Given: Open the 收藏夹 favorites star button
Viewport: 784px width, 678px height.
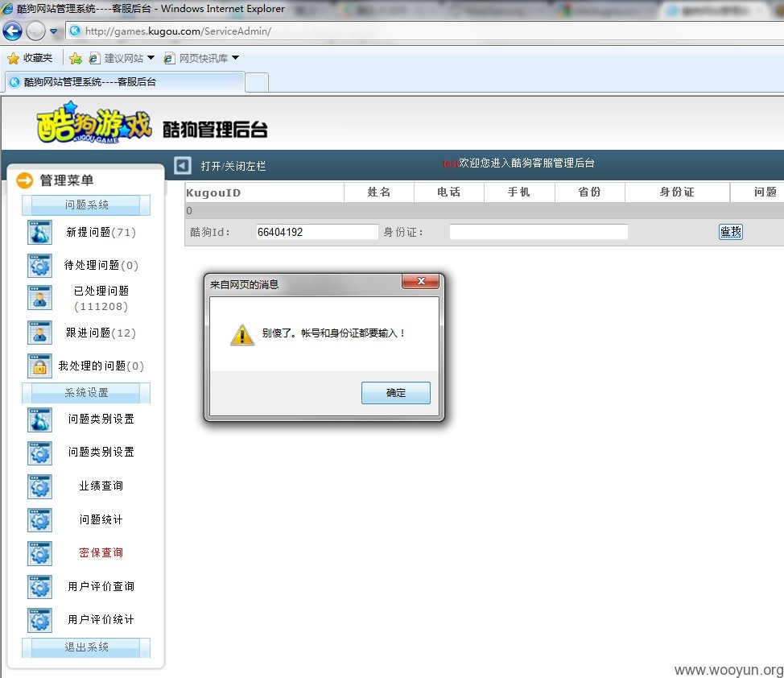Looking at the screenshot, I should pyautogui.click(x=30, y=58).
